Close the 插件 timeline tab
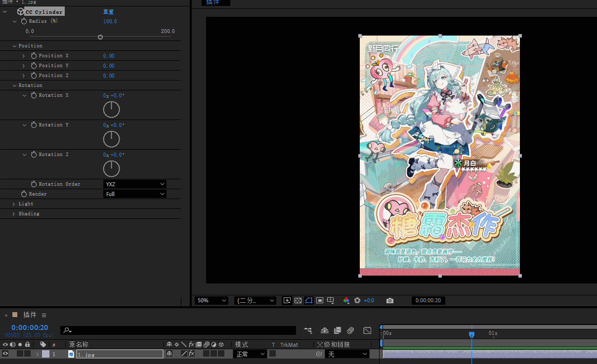Image resolution: width=597 pixels, height=364 pixels. (x=6, y=315)
